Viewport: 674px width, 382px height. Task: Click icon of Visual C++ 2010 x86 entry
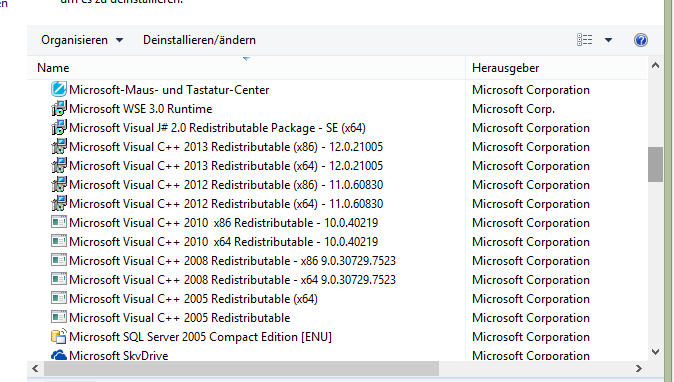click(58, 222)
